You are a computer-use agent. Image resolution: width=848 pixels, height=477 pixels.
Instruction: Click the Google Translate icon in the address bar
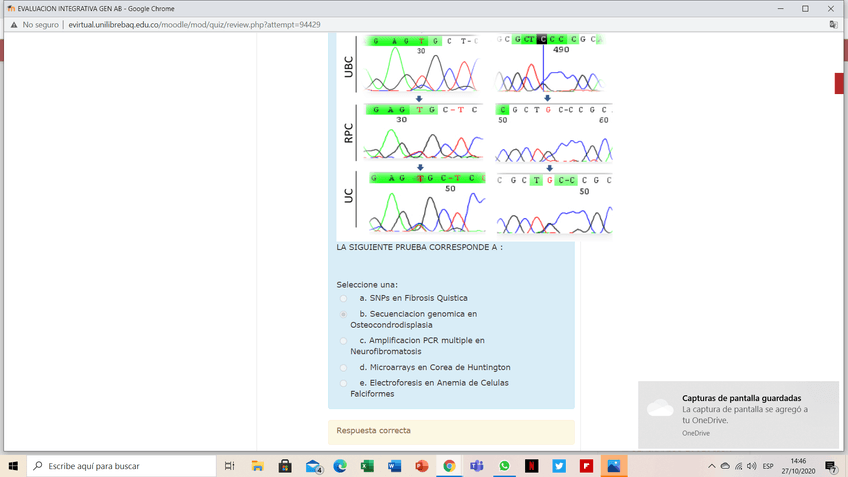click(x=833, y=25)
